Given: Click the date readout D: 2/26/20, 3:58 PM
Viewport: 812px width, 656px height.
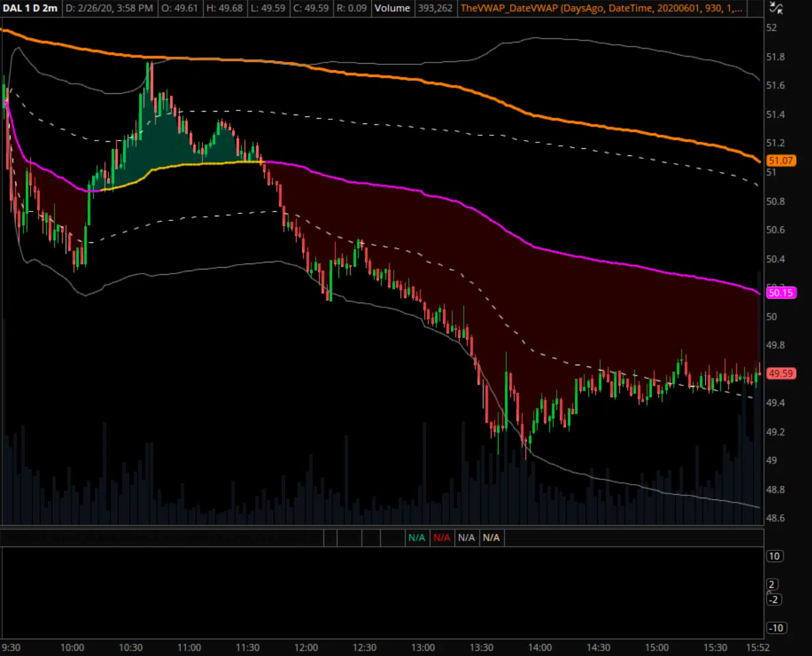Looking at the screenshot, I should coord(109,8).
